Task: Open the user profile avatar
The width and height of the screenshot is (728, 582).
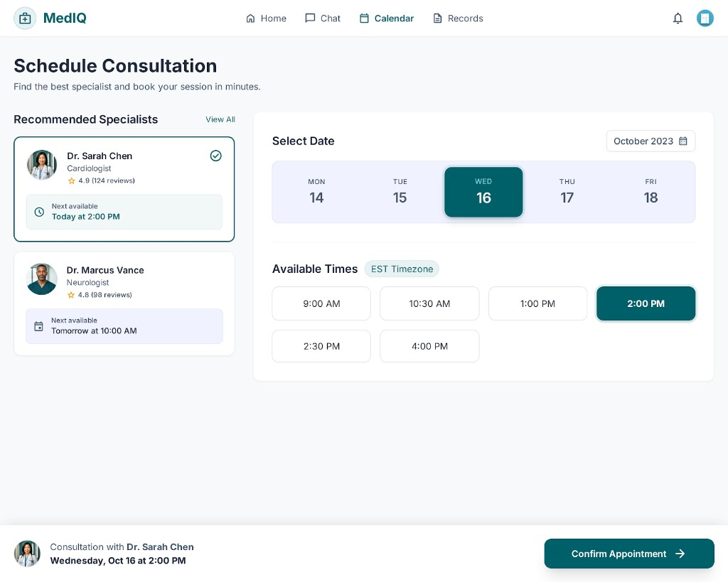Action: [705, 18]
